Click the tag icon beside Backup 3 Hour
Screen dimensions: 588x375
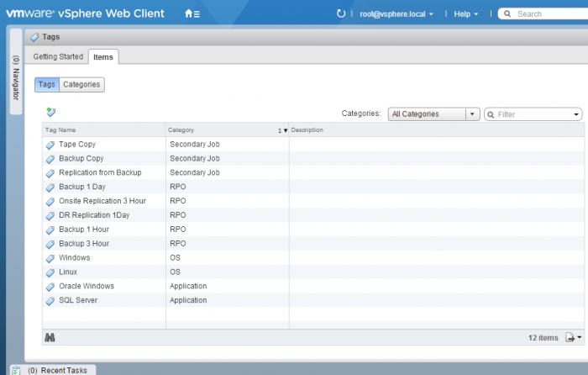(50, 245)
